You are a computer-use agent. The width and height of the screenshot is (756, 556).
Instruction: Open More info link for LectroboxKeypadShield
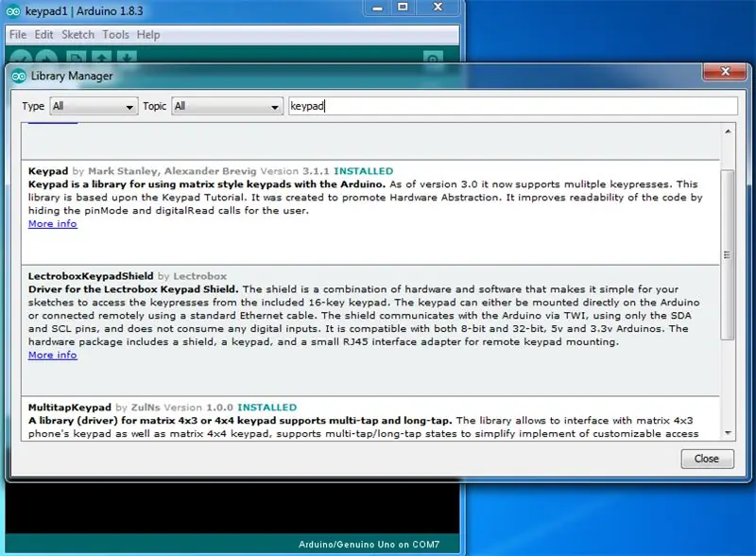coord(53,356)
